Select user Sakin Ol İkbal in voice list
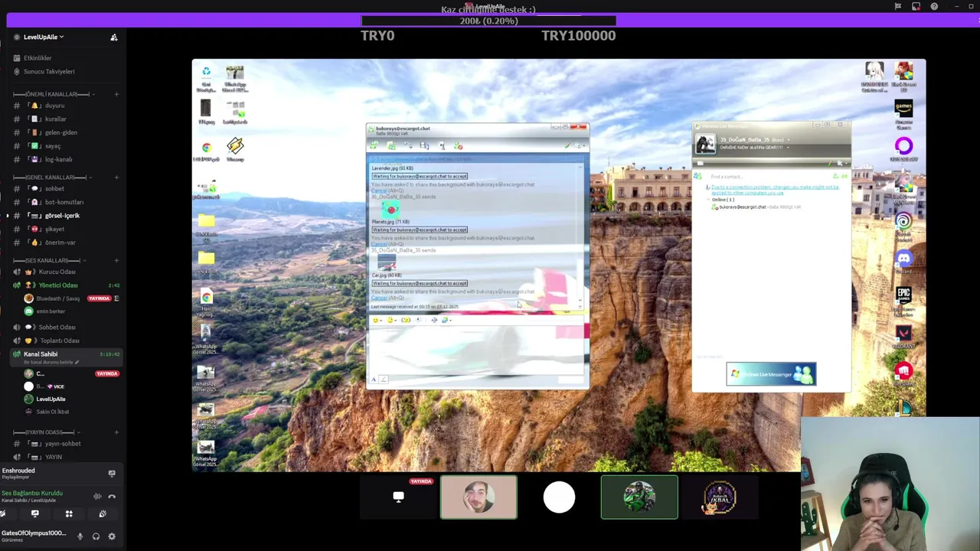The width and height of the screenshot is (980, 551). point(52,412)
